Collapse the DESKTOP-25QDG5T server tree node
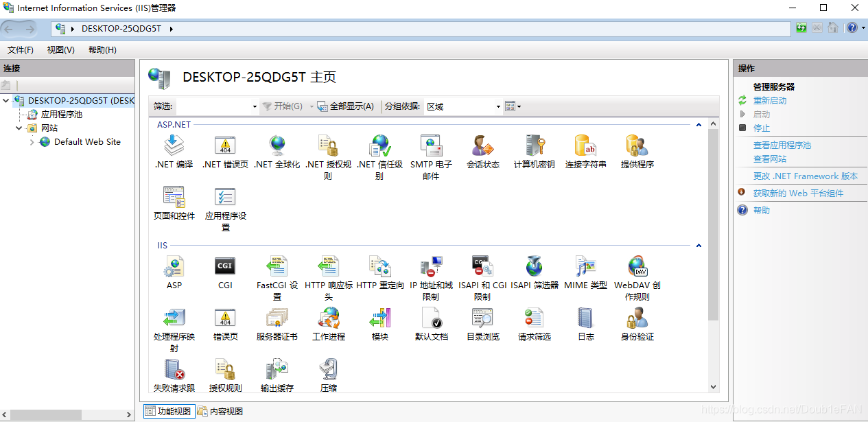Viewport: 868px width, 422px height. click(x=6, y=100)
